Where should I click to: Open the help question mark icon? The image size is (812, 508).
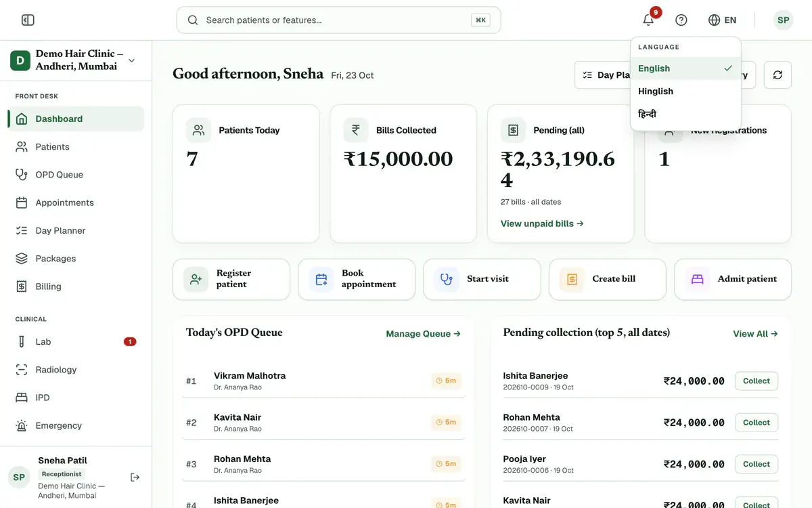click(681, 20)
